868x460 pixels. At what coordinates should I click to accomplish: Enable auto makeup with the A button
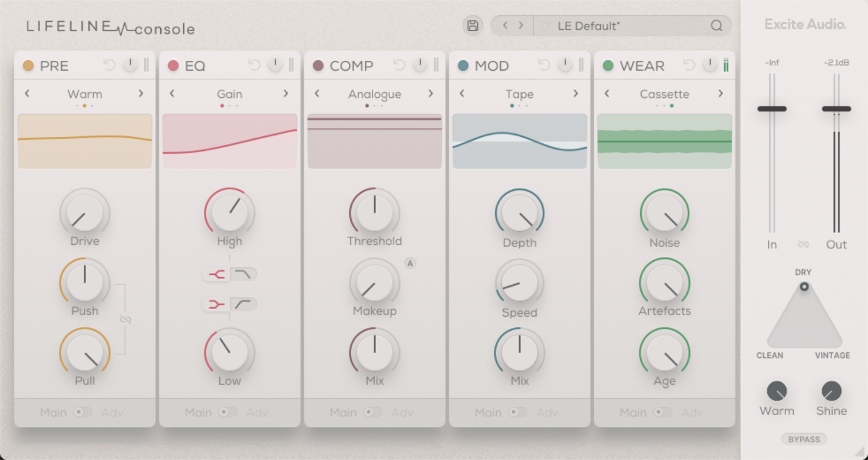coord(410,264)
